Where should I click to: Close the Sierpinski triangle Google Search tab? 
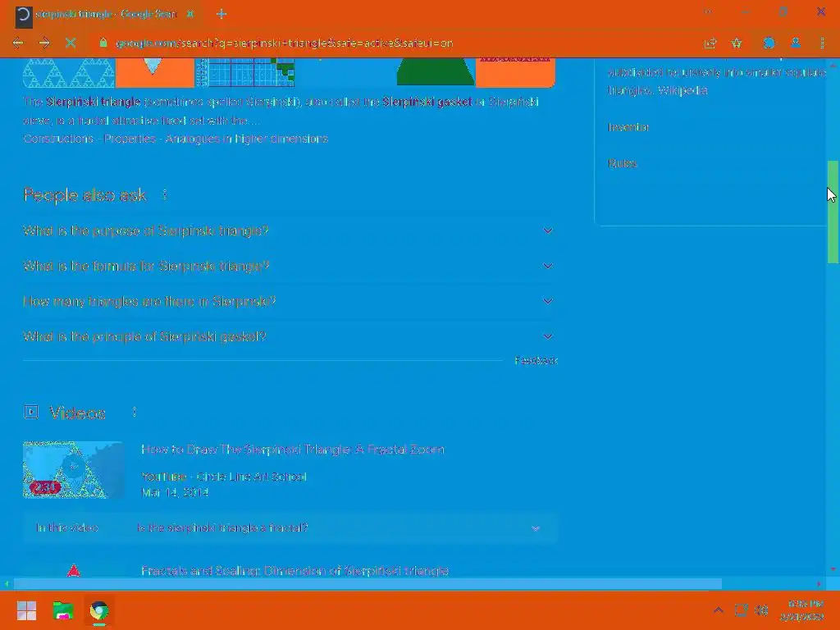pos(190,15)
